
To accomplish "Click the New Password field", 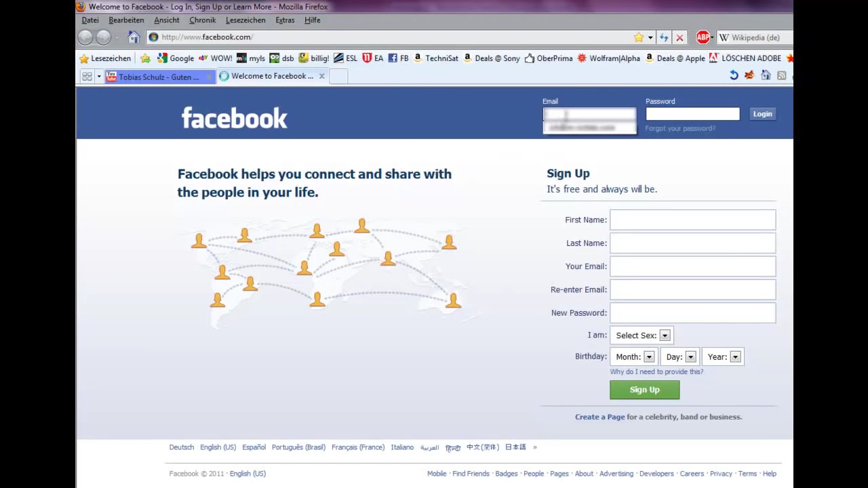I will point(692,312).
